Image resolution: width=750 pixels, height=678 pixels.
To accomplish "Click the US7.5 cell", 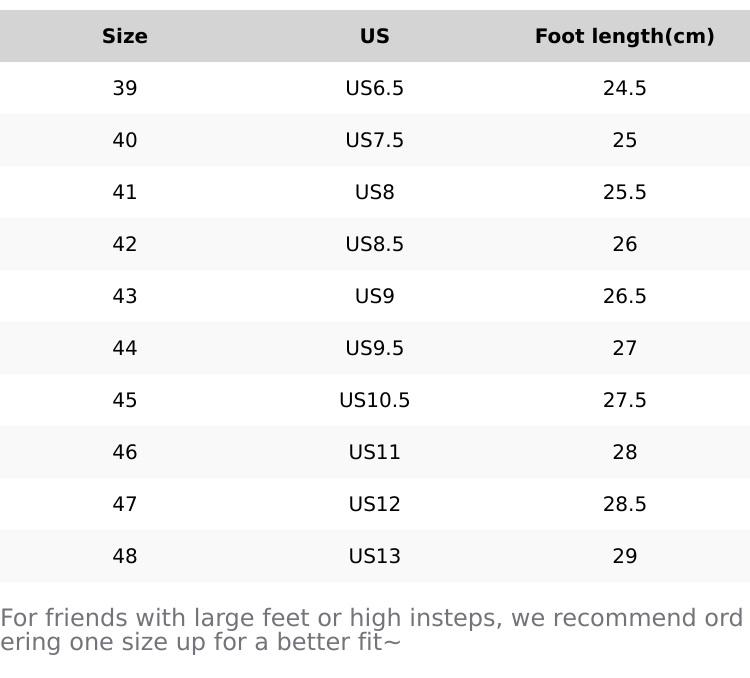I will 375,141.
